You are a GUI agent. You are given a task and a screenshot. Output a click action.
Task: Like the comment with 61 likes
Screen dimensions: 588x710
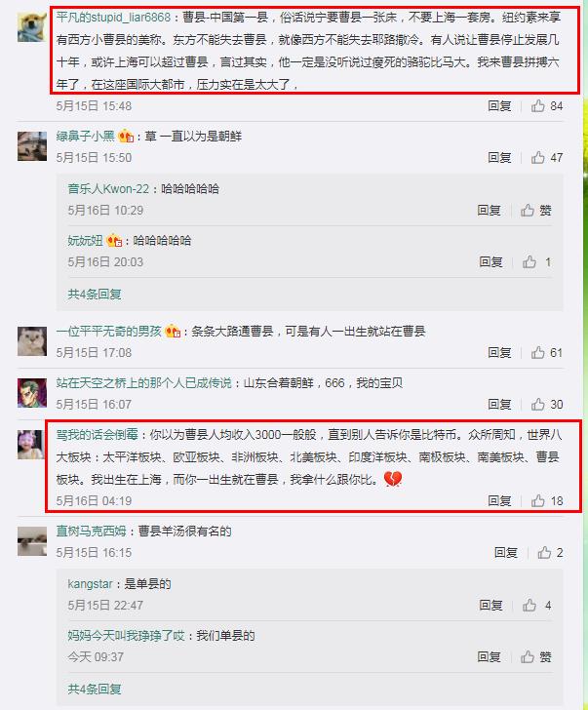(x=546, y=352)
